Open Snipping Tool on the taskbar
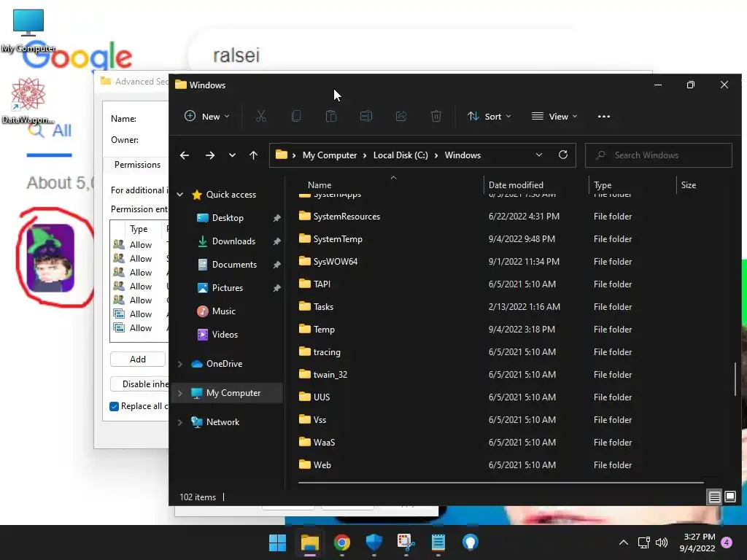Image resolution: width=747 pixels, height=560 pixels. pos(406,542)
